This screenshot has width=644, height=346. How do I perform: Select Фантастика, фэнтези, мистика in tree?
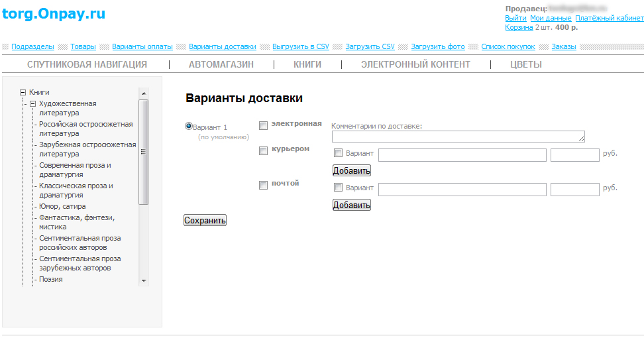(76, 222)
